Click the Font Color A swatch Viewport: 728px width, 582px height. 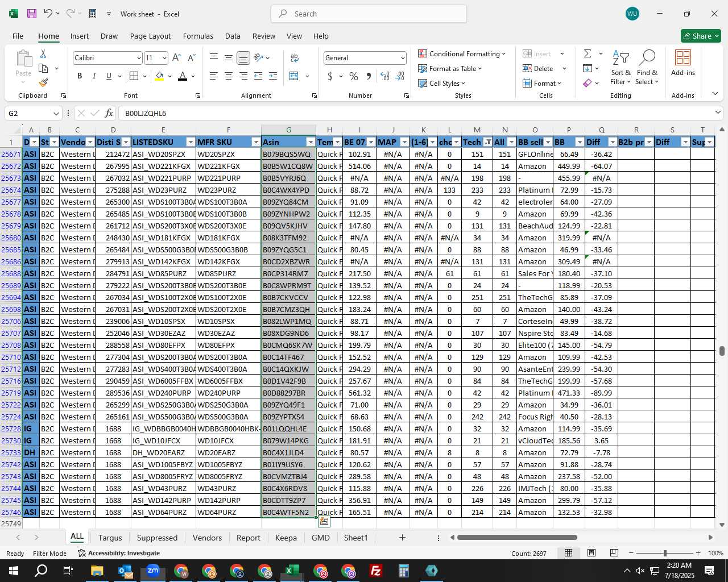click(x=183, y=76)
